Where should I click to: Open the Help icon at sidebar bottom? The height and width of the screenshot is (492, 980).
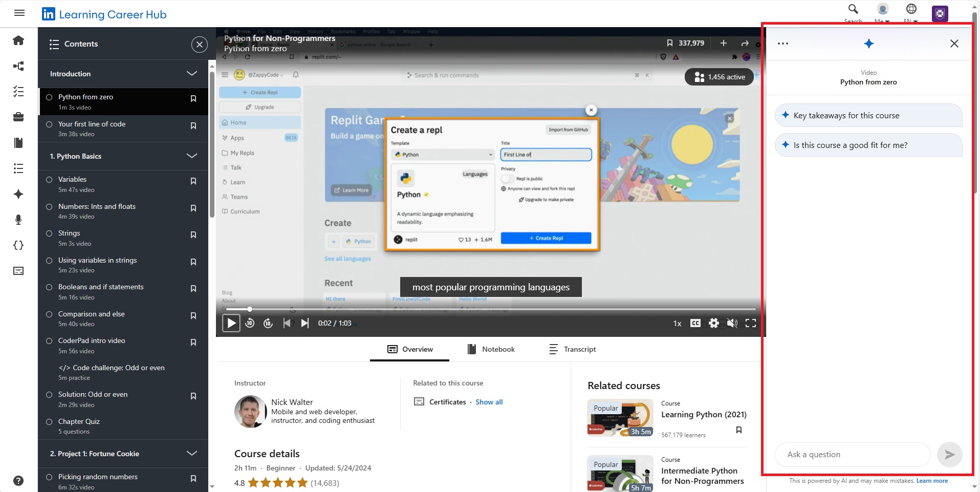[18, 481]
